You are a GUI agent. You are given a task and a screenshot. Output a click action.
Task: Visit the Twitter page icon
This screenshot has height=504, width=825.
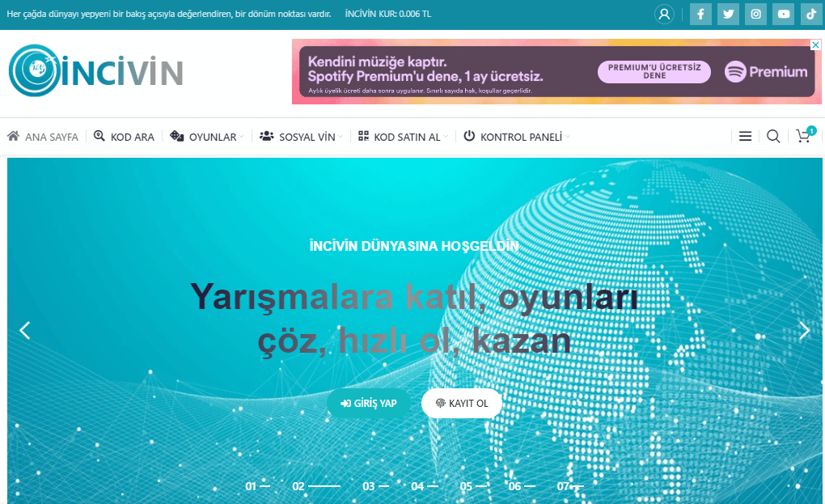coord(728,15)
